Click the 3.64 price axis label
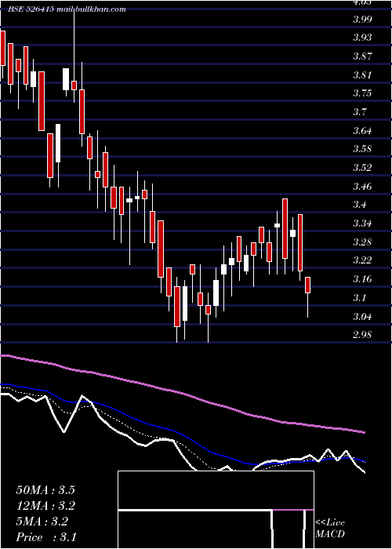 (x=362, y=131)
